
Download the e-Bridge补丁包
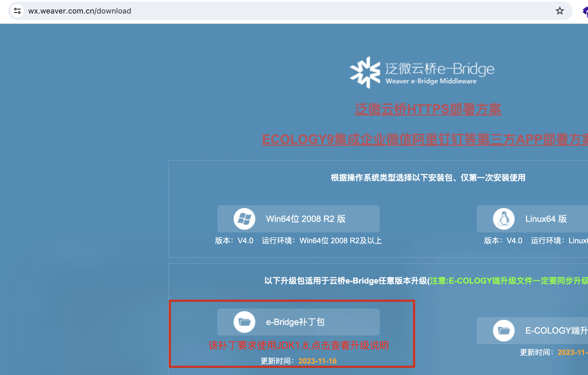tap(295, 322)
